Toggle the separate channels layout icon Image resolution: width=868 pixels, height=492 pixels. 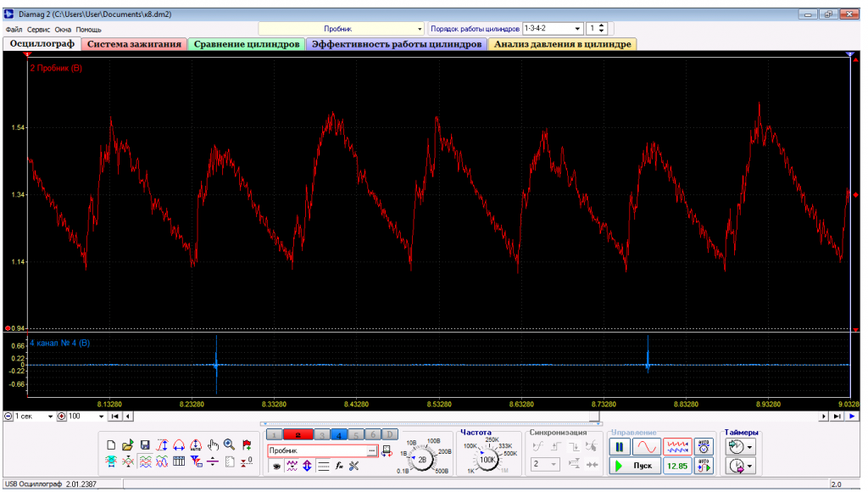point(144,461)
